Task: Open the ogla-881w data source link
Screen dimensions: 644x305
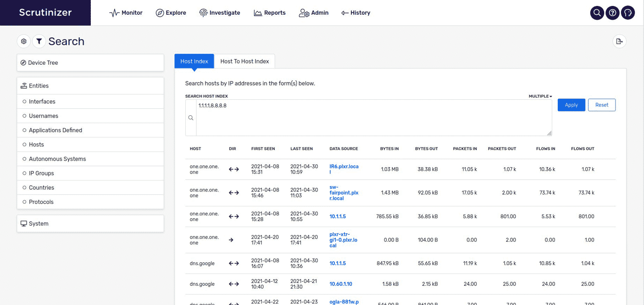Action: click(344, 302)
